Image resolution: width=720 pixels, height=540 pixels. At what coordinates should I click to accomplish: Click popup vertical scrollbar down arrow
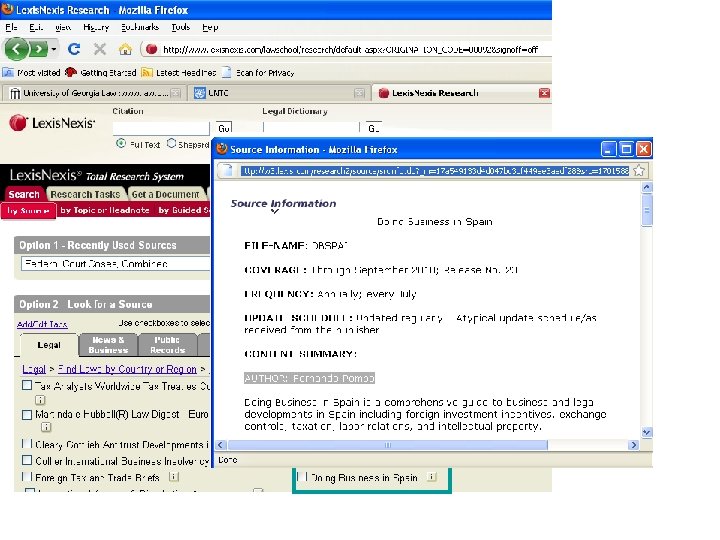click(647, 433)
